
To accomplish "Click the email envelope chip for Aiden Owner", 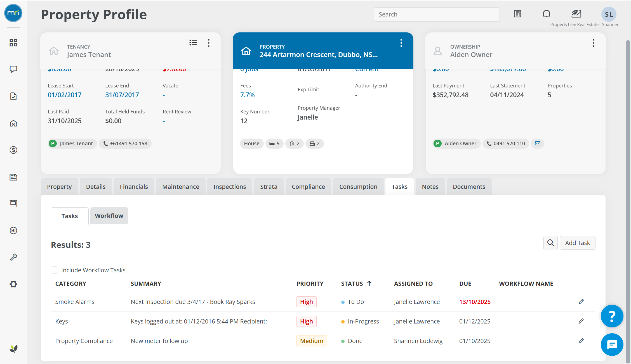I will [538, 144].
